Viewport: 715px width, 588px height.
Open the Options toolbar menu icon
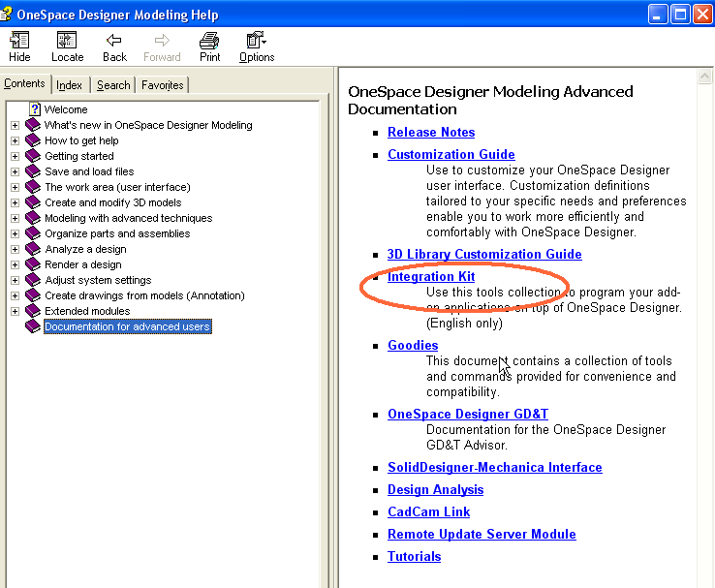256,40
